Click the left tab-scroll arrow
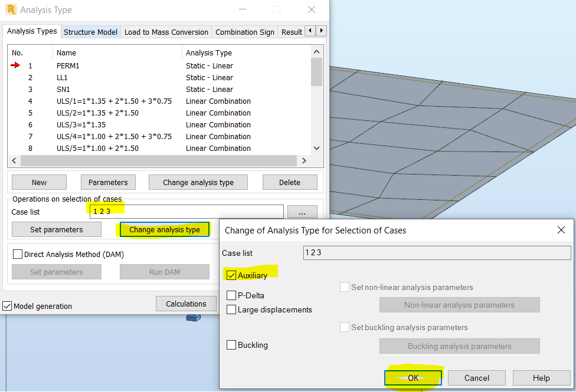Viewport: 576px width, 392px height. pos(310,31)
